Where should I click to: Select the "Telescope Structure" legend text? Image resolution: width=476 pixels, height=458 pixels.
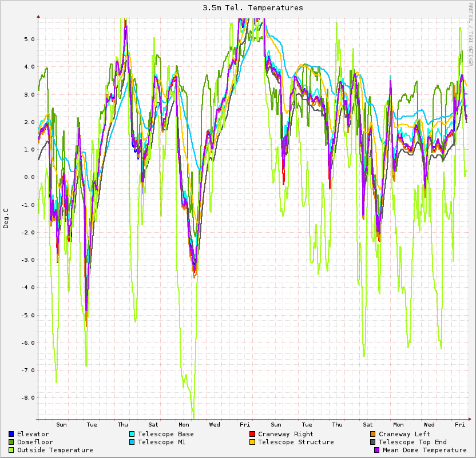click(x=296, y=442)
